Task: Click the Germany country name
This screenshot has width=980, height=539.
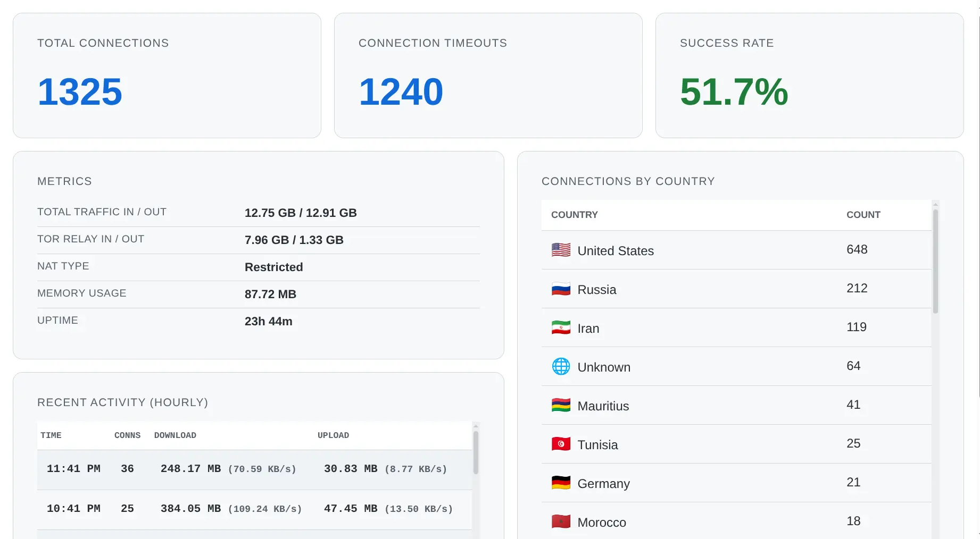Action: pyautogui.click(x=603, y=484)
